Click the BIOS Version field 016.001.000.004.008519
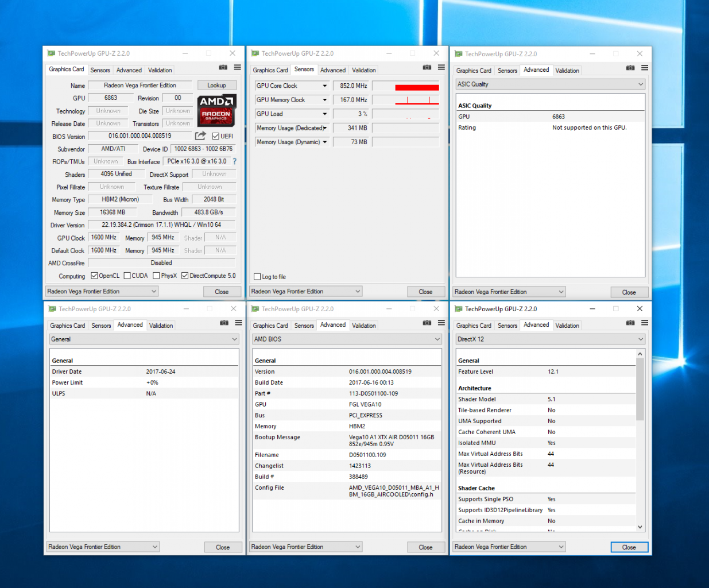The height and width of the screenshot is (588, 709). click(x=140, y=136)
